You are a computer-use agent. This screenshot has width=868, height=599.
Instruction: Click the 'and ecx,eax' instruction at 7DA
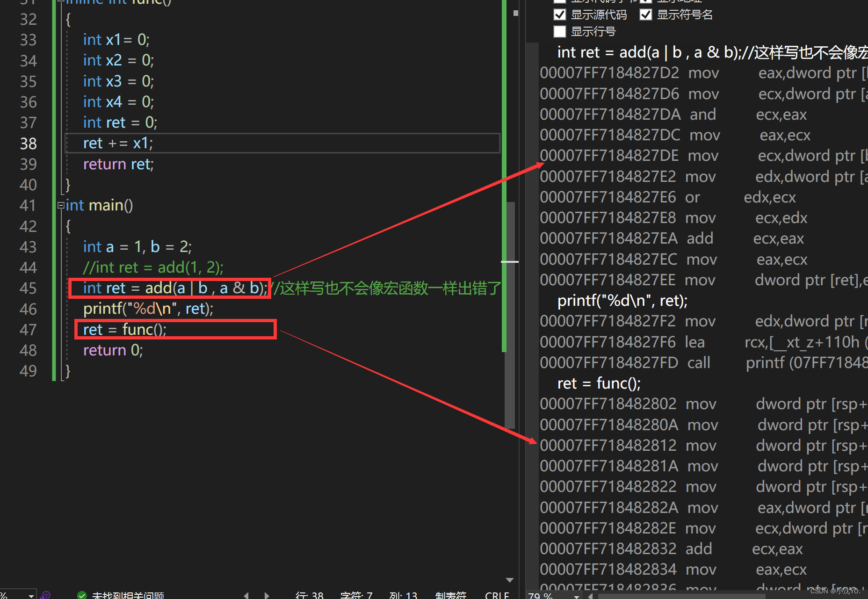pos(673,115)
